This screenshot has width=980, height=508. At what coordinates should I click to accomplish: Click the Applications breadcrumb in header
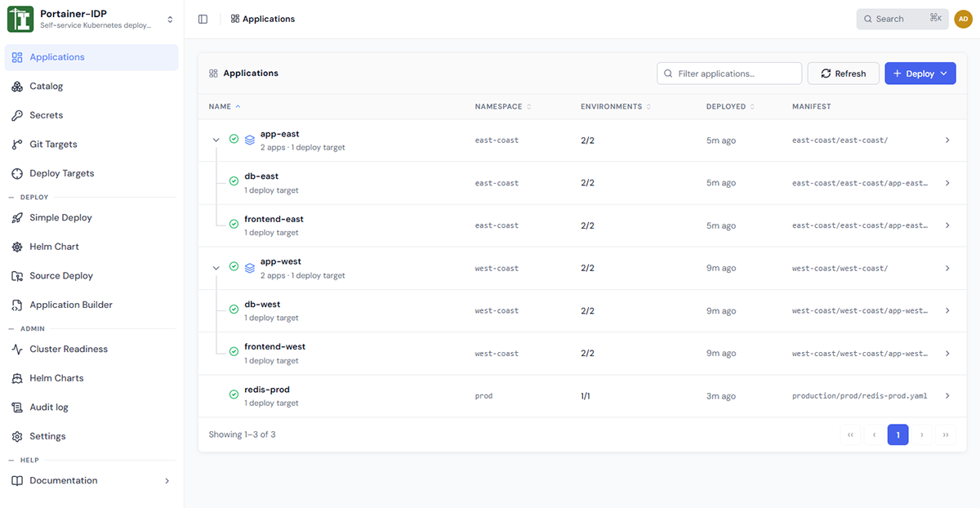[x=263, y=19]
